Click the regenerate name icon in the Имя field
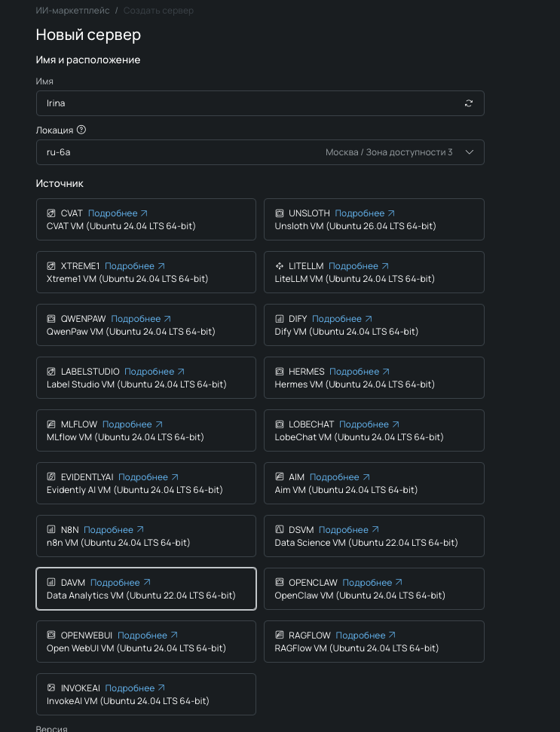 point(469,103)
